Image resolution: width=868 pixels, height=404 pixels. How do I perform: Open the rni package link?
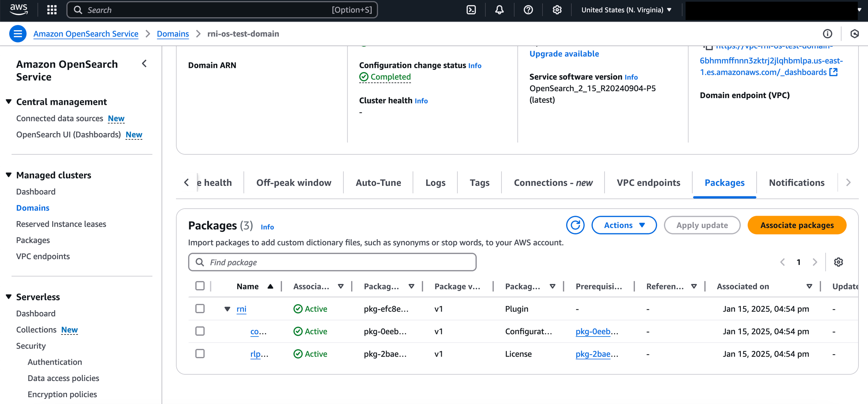pos(241,309)
